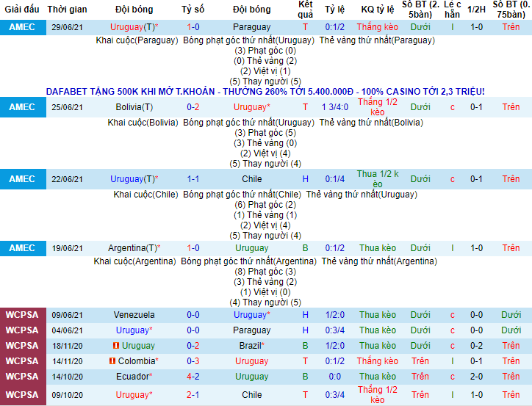Click the 'Tỷ số' column header
The height and width of the screenshot is (406, 532).
click(x=194, y=10)
